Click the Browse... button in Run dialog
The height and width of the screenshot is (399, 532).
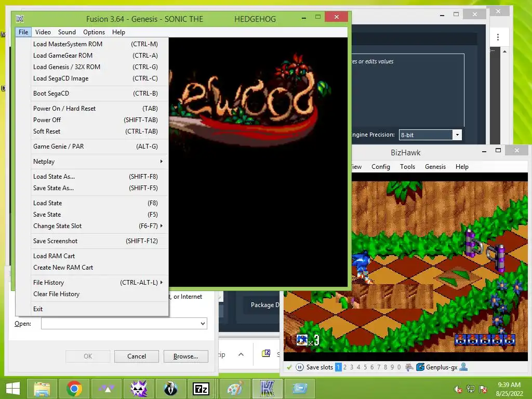pyautogui.click(x=185, y=356)
